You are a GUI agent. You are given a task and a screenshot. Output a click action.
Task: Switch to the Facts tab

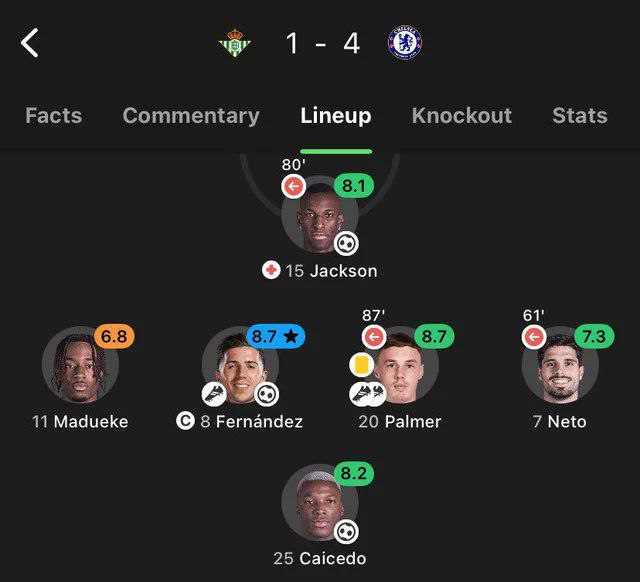tap(53, 115)
